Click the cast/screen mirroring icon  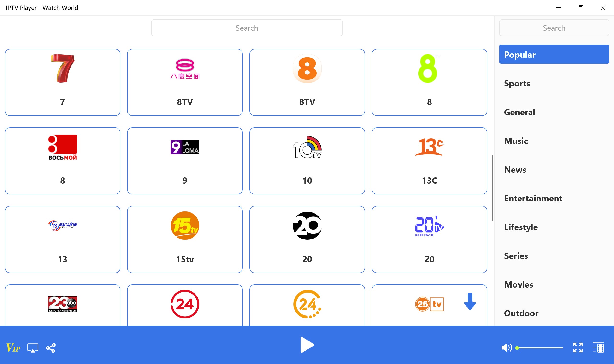click(33, 347)
